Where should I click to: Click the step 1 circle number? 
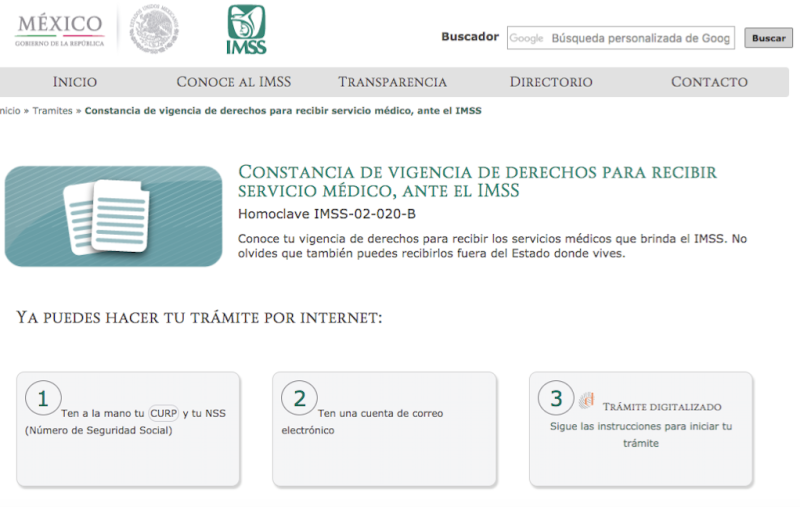43,398
